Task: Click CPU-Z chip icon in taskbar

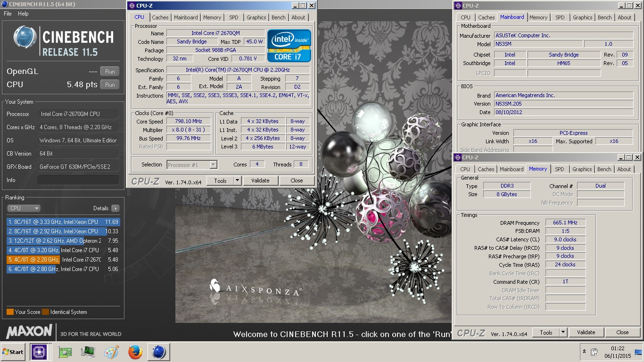Action: (39, 352)
